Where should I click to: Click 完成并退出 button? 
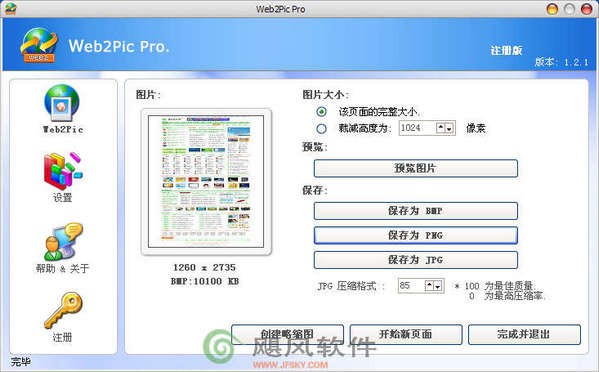pyautogui.click(x=524, y=335)
